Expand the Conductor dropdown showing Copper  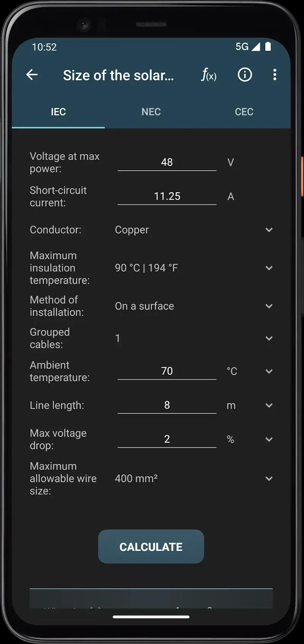[x=269, y=230]
